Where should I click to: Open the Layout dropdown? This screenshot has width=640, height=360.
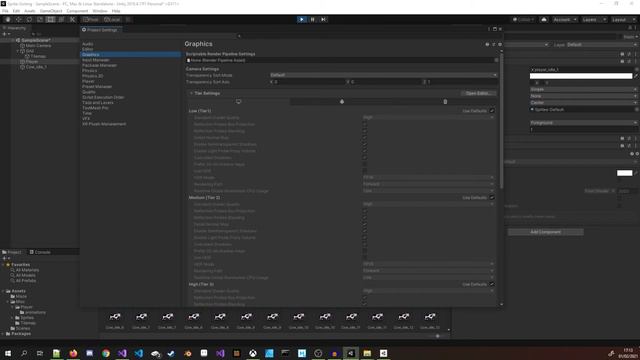(x=623, y=19)
